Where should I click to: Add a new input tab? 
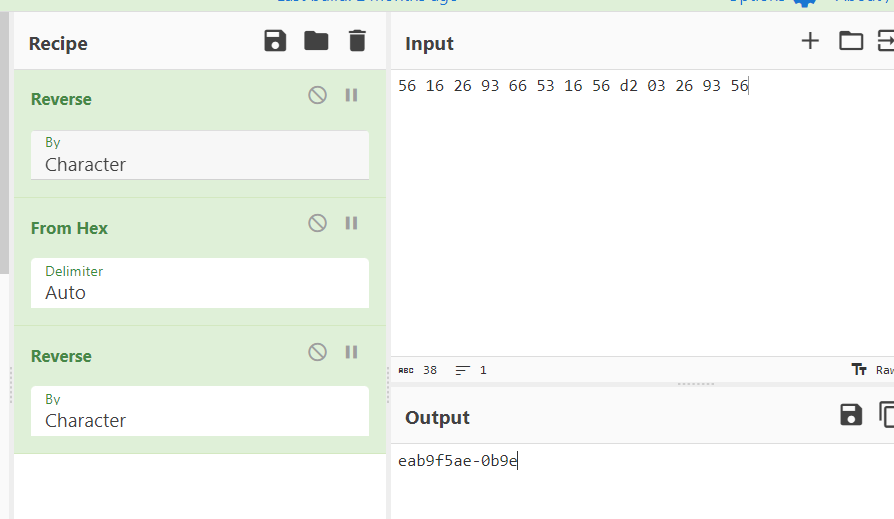810,41
